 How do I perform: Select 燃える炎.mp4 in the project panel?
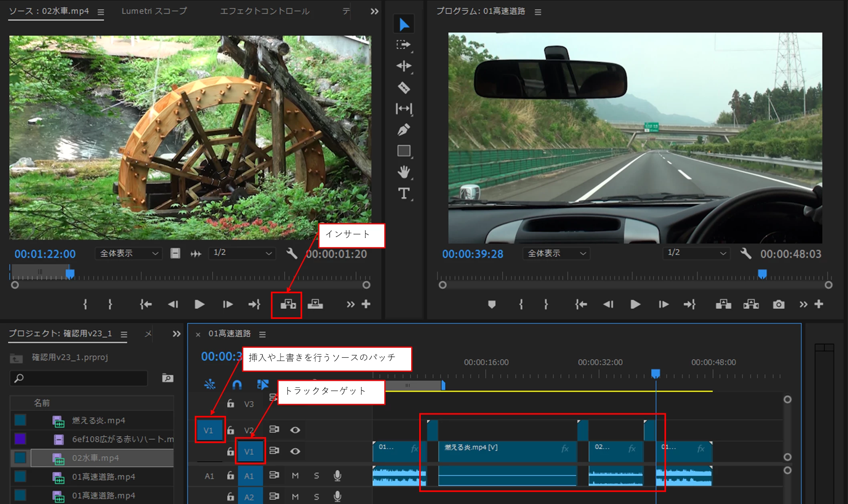99,420
